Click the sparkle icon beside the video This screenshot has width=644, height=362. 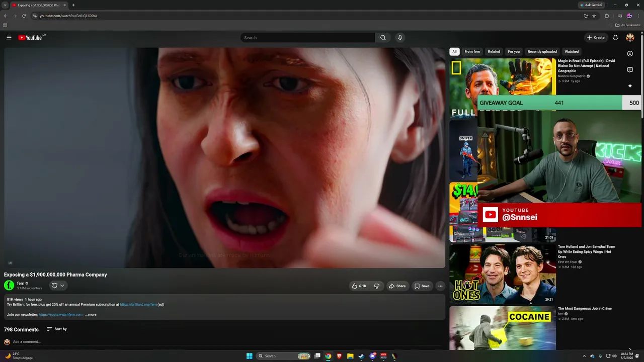(x=630, y=86)
